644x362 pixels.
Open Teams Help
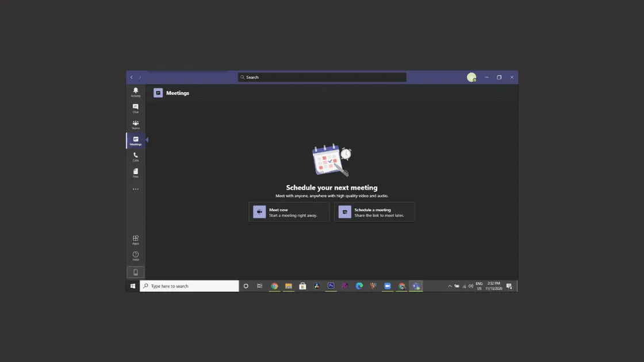[135, 255]
